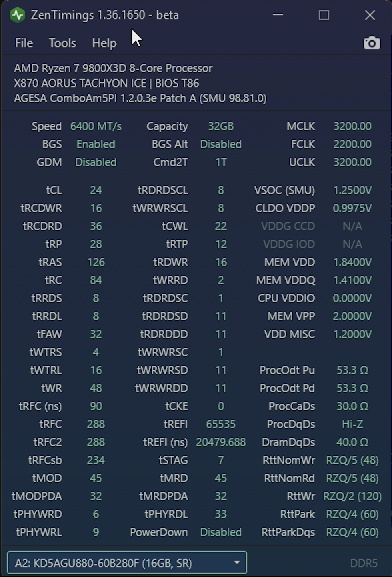Viewport: 392px width, 577px height.
Task: Click the VSOC (SMU) 1.2500V reading
Action: pyautogui.click(x=352, y=190)
